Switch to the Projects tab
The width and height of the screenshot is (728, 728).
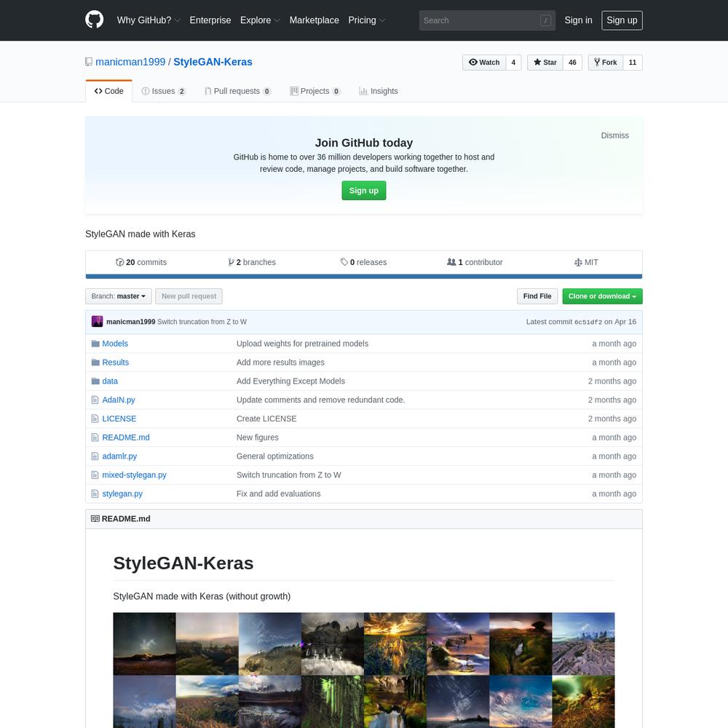[315, 91]
